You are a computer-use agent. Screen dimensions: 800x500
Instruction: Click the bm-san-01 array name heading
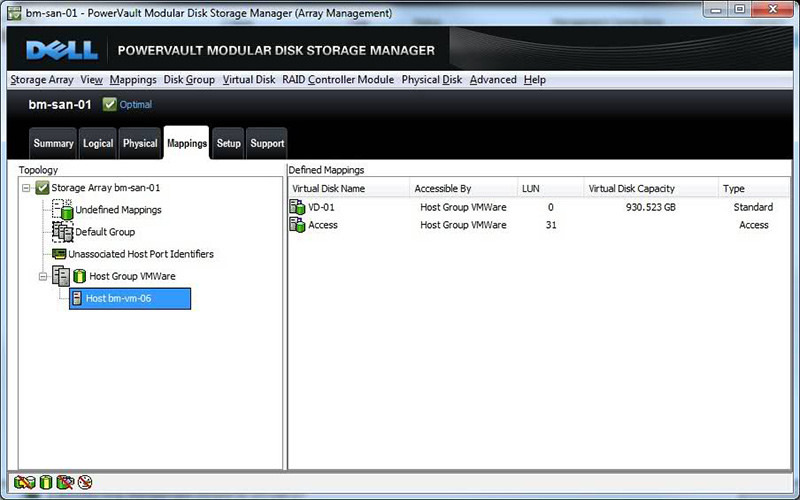pyautogui.click(x=60, y=105)
